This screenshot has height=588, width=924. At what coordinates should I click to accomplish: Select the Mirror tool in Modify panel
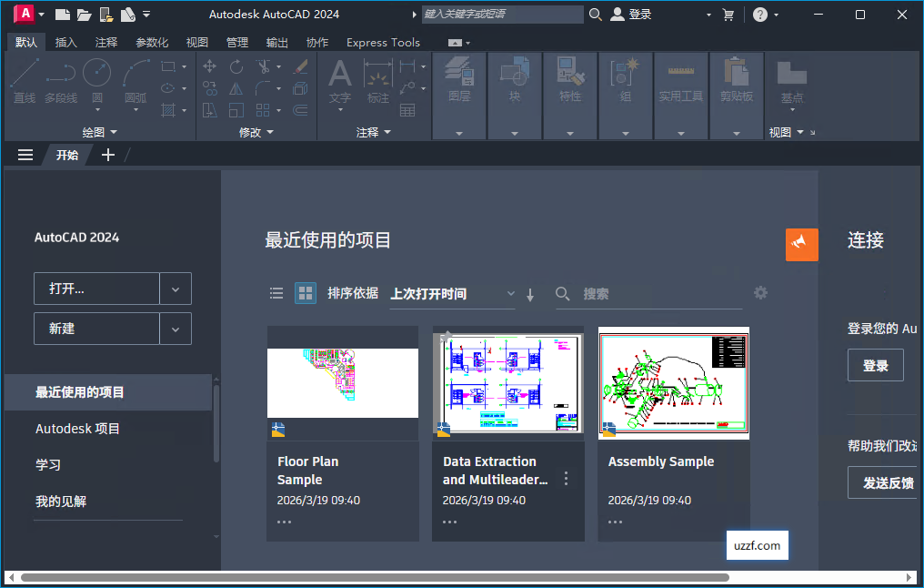236,88
